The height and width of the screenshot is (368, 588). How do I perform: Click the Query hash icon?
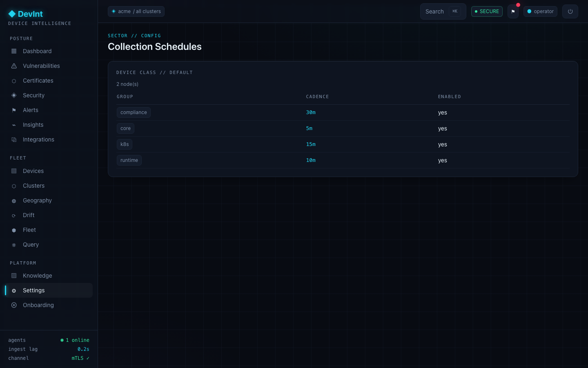pos(14,245)
